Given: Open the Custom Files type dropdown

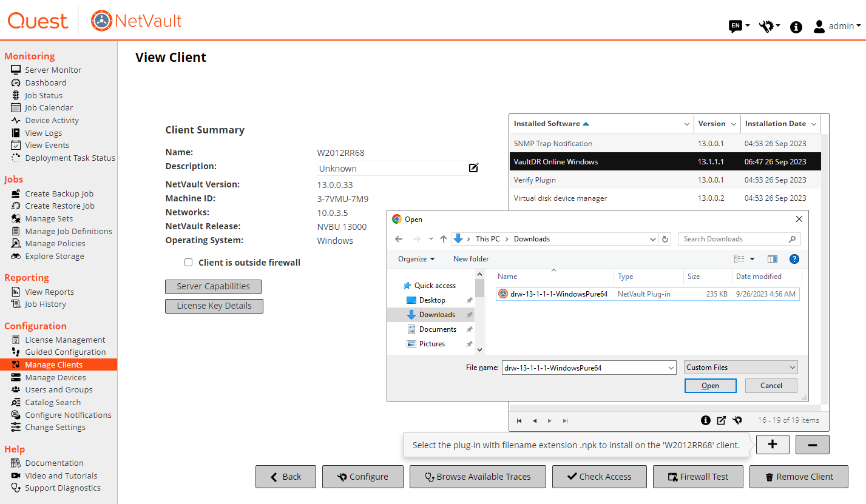Looking at the screenshot, I should pyautogui.click(x=740, y=368).
